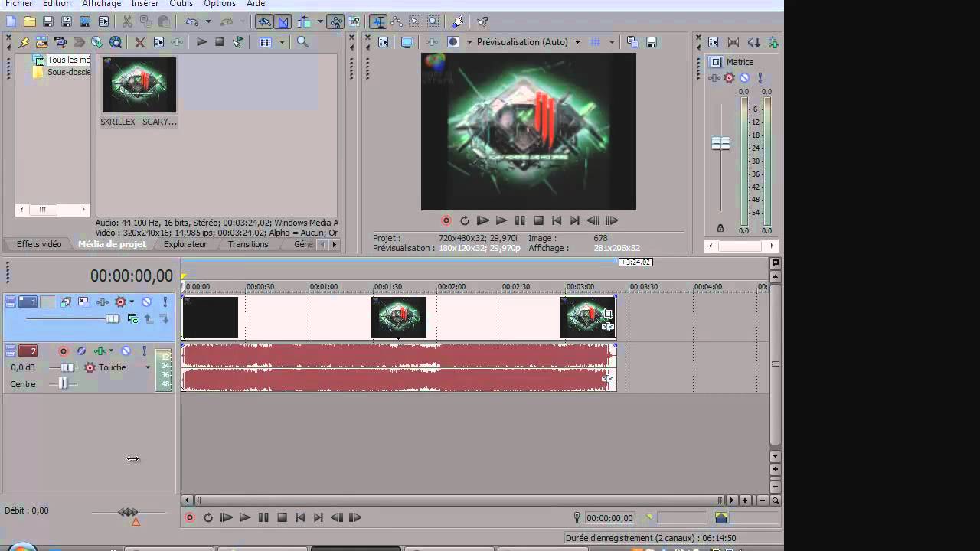Viewport: 980px width, 551px height.
Task: Open the Touche automation mode dropdown
Action: (x=148, y=367)
